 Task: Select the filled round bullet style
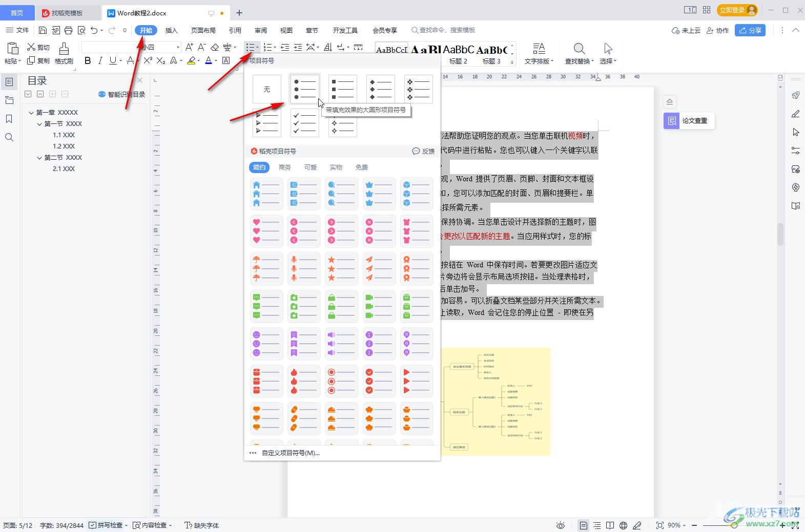tap(304, 89)
